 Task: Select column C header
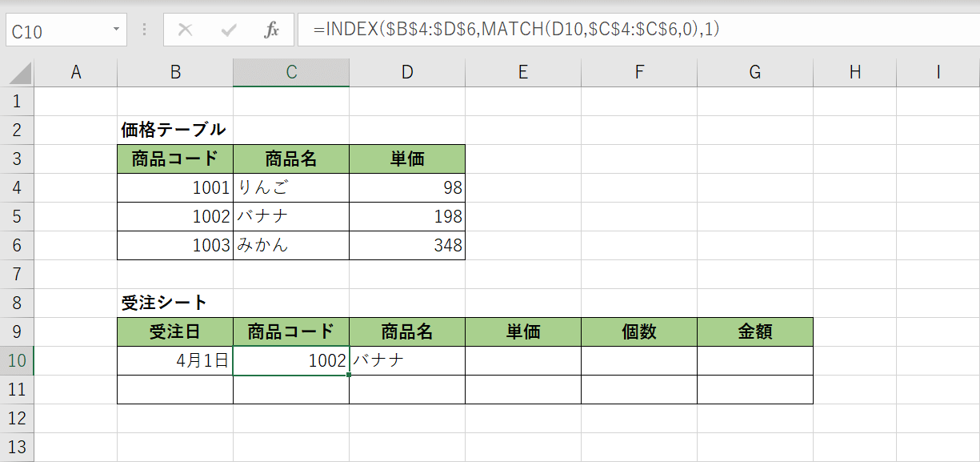291,73
